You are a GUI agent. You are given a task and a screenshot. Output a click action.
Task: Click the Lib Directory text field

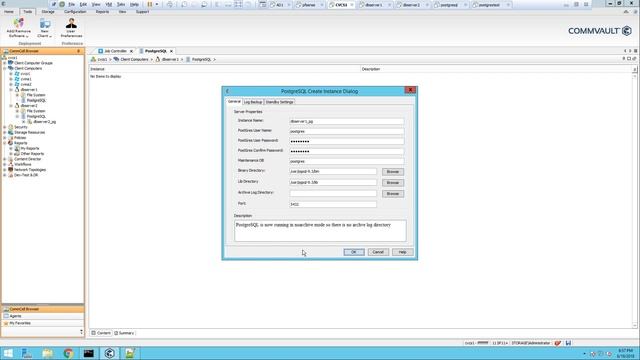[x=333, y=182]
